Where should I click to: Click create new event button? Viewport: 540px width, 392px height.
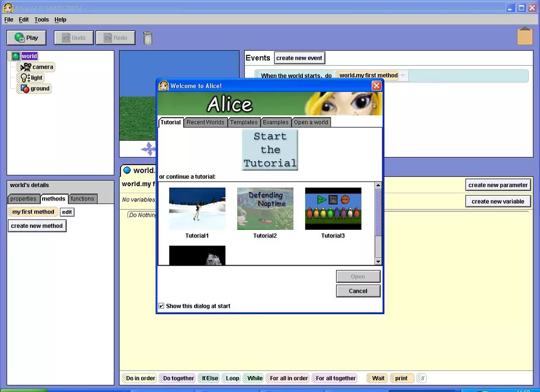(299, 58)
